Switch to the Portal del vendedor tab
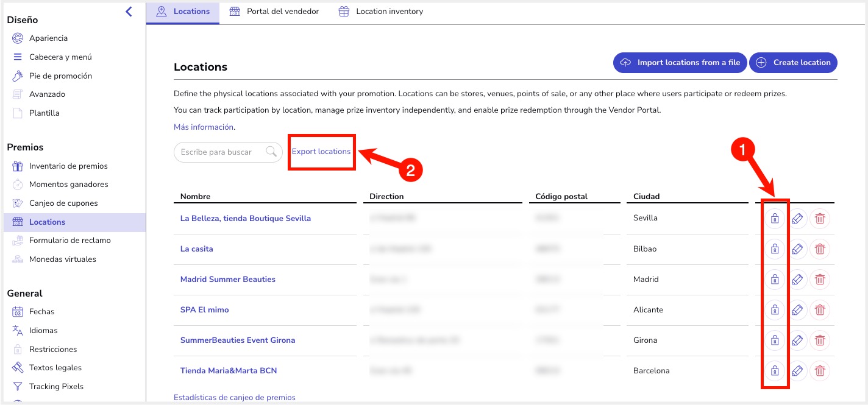The height and width of the screenshot is (405, 868). (274, 12)
